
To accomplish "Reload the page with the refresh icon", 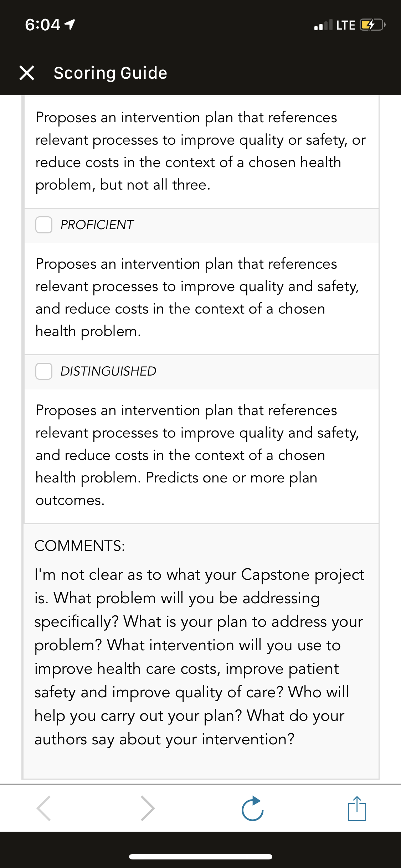I will (x=252, y=808).
